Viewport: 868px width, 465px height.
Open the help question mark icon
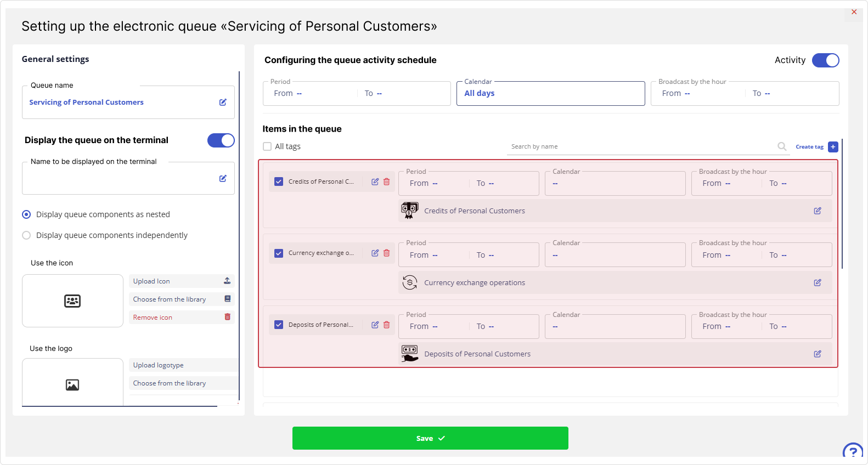tap(852, 452)
